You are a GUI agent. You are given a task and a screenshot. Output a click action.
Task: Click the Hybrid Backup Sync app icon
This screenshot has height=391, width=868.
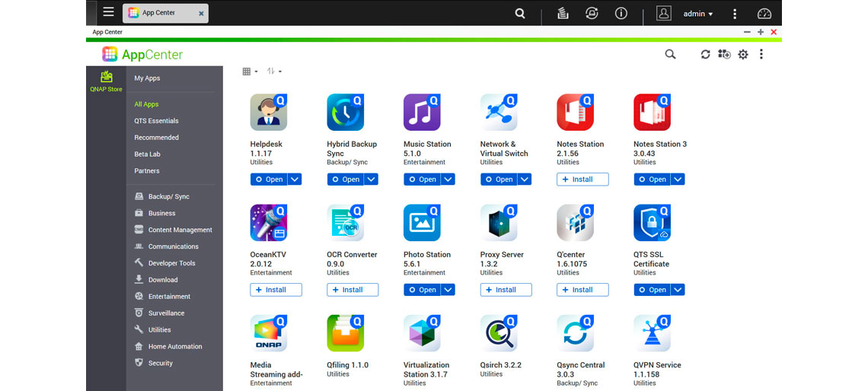pos(345,113)
